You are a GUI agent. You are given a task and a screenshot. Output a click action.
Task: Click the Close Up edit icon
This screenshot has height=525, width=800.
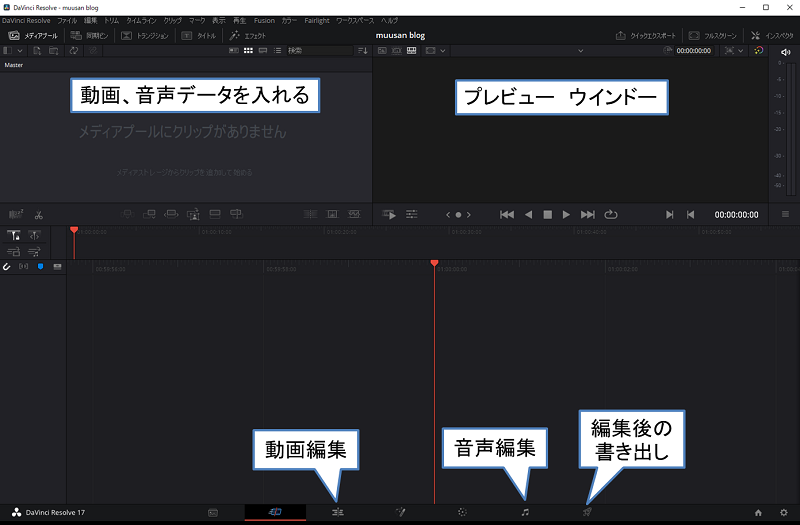[x=193, y=214]
